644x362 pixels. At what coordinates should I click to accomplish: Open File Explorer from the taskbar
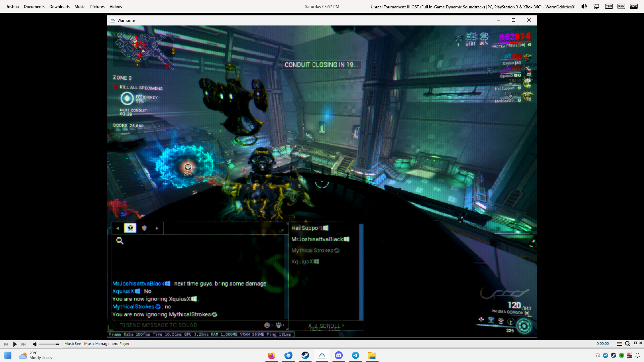[x=372, y=355]
